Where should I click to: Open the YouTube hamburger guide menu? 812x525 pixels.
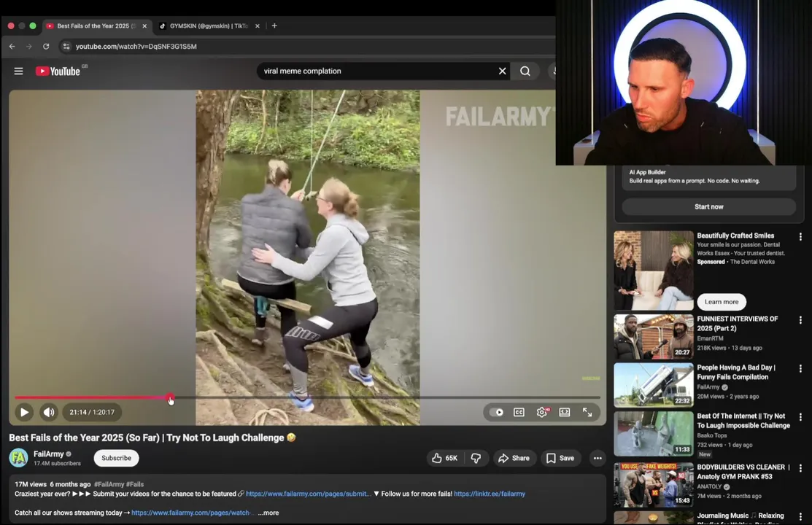pyautogui.click(x=19, y=71)
